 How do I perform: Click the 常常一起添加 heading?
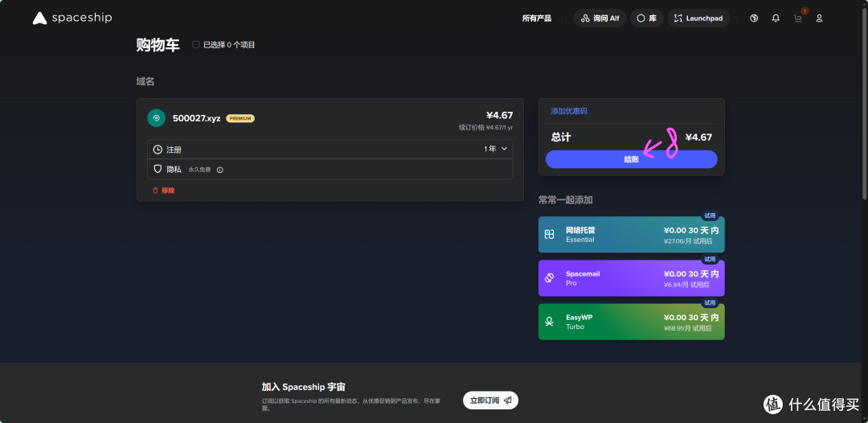point(566,200)
